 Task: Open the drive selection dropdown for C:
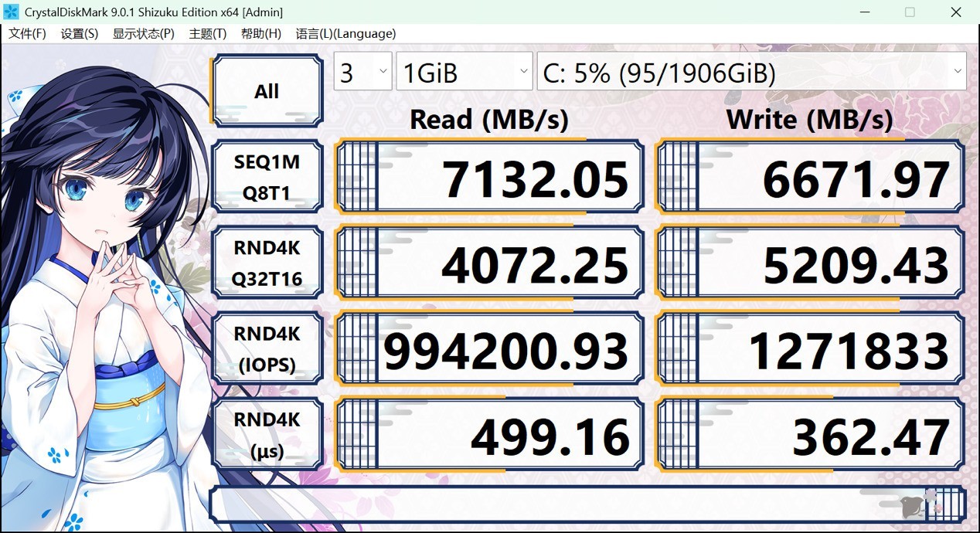751,73
